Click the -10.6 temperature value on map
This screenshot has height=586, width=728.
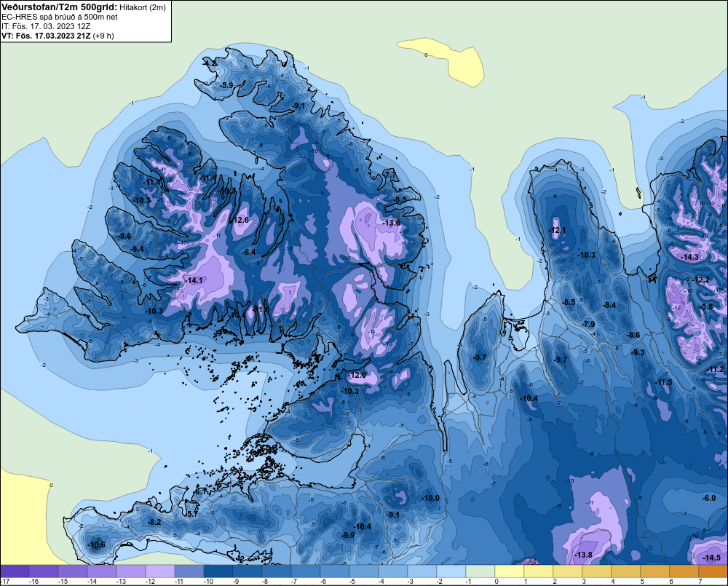[96, 545]
